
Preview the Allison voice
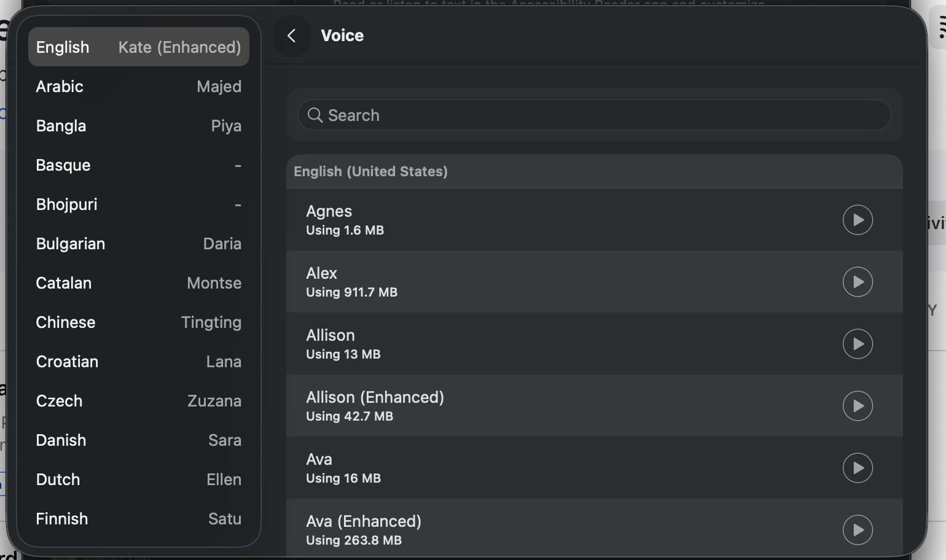[x=858, y=344]
